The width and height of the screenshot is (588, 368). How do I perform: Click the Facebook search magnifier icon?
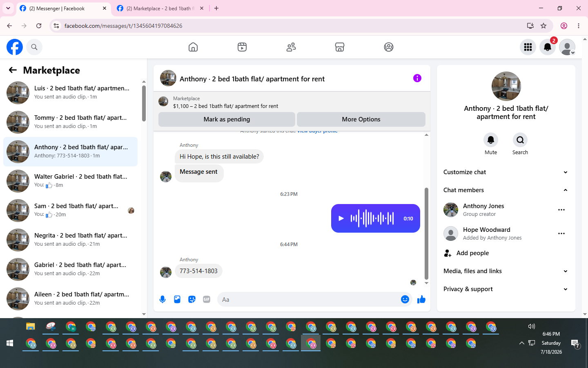34,47
